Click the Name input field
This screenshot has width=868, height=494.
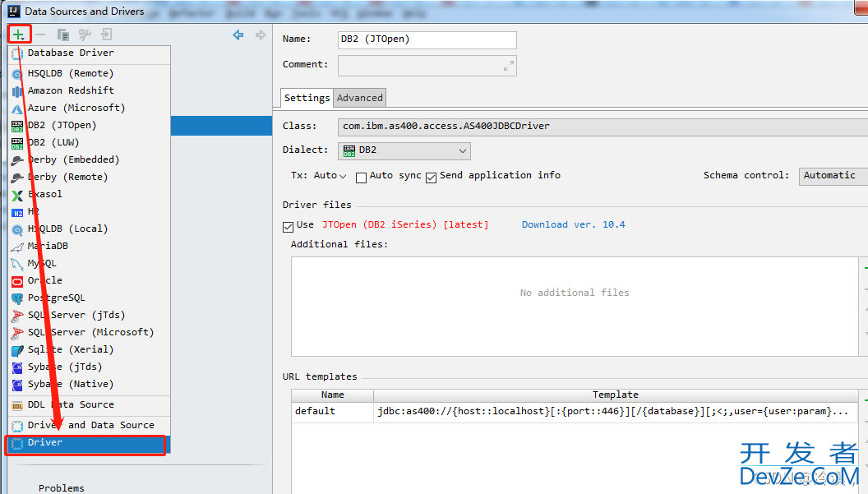click(x=427, y=39)
